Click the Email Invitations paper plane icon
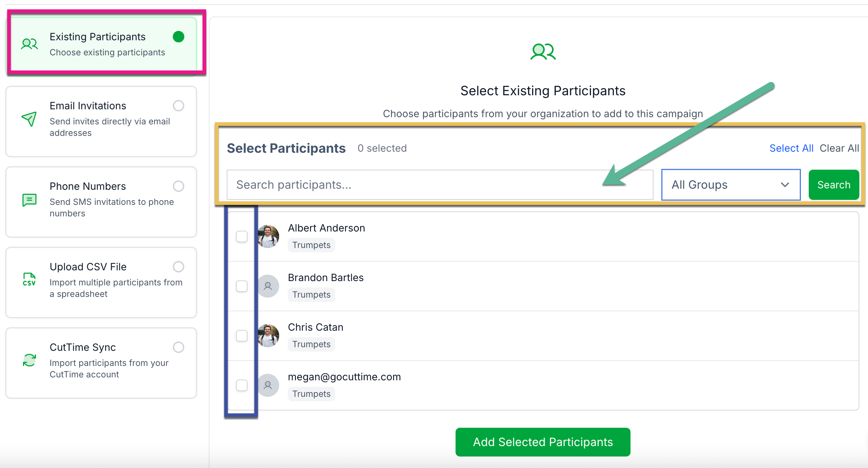The image size is (868, 468). [x=29, y=119]
